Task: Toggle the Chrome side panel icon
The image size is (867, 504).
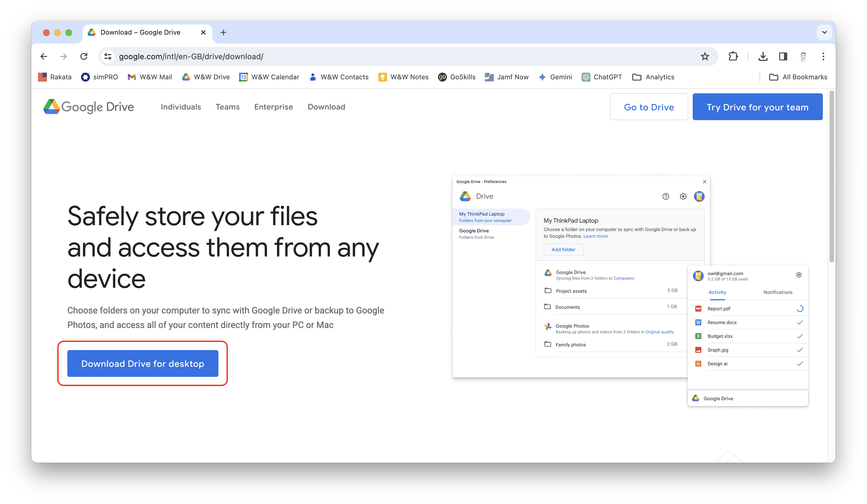Action: [x=783, y=56]
